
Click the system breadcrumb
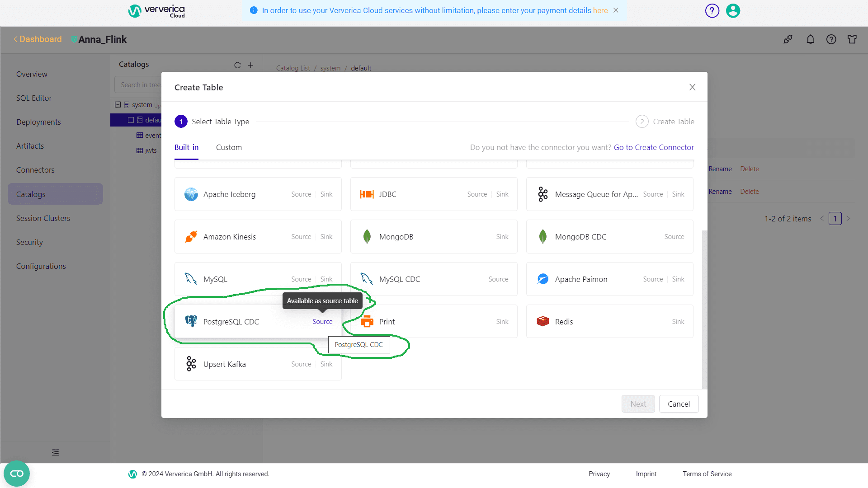(330, 68)
